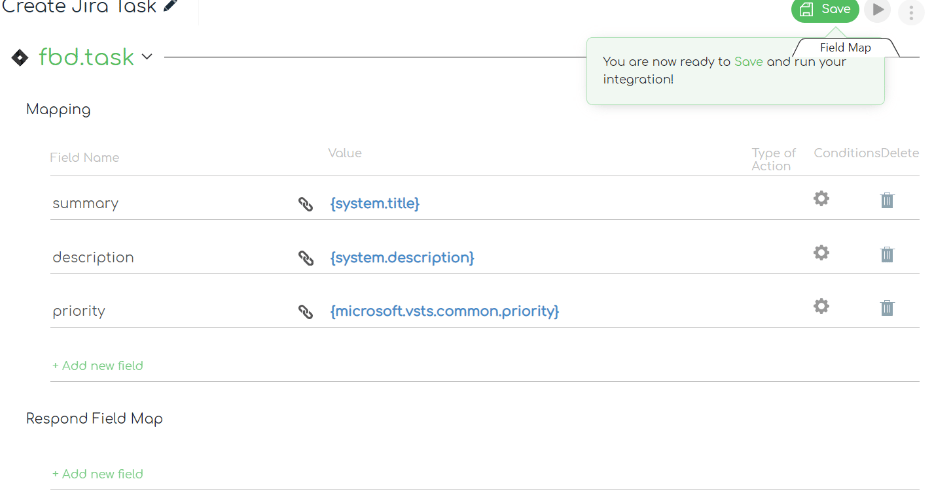This screenshot has width=928, height=492.
Task: Select the Field Map tab
Action: pos(845,48)
